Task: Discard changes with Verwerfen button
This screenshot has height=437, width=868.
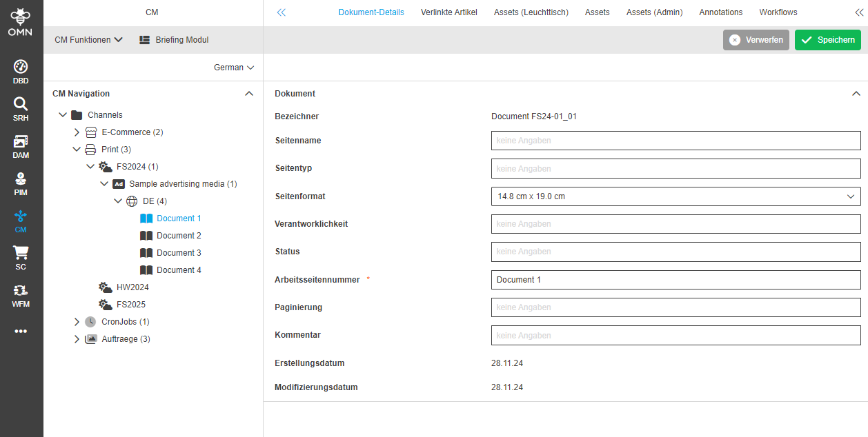Action: coord(756,40)
